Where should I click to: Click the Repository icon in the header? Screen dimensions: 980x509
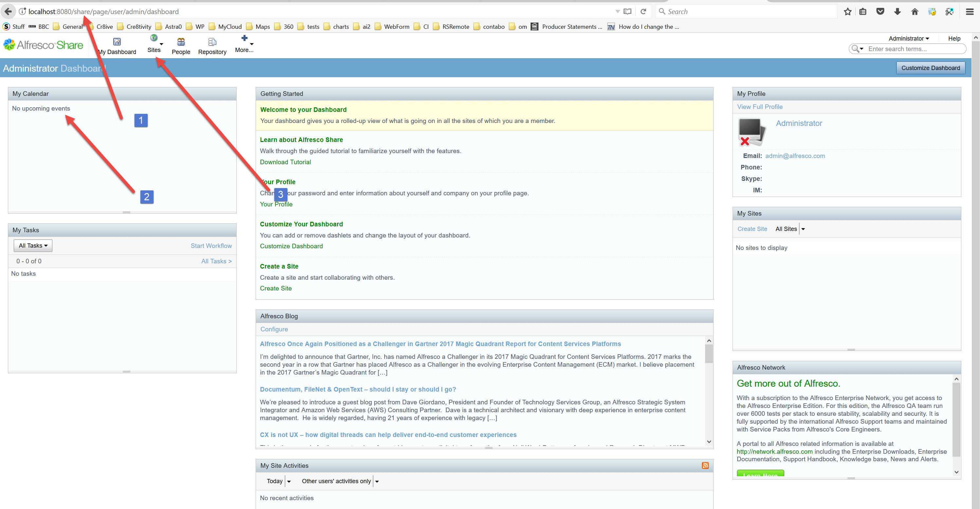(212, 42)
